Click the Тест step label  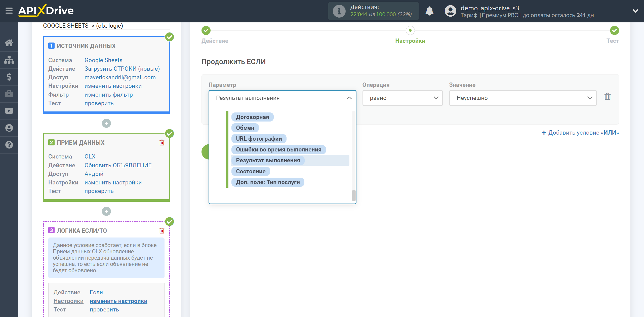coord(613,41)
